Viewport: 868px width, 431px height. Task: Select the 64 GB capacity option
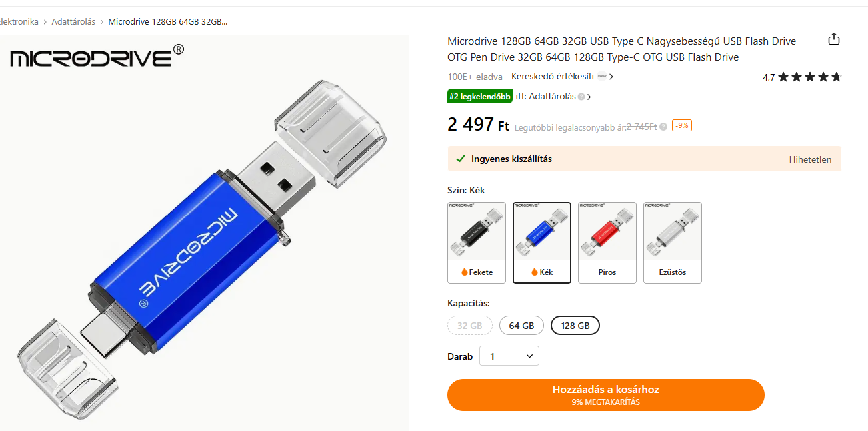(x=521, y=326)
